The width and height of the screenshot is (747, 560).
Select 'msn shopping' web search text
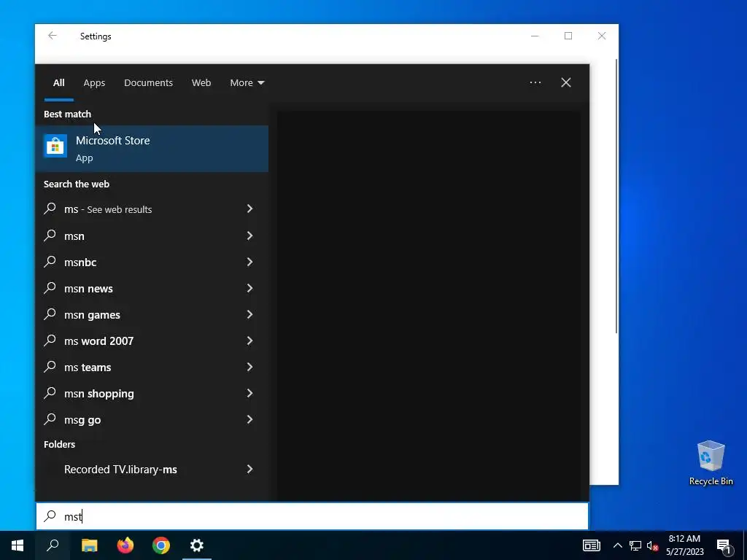coord(99,394)
